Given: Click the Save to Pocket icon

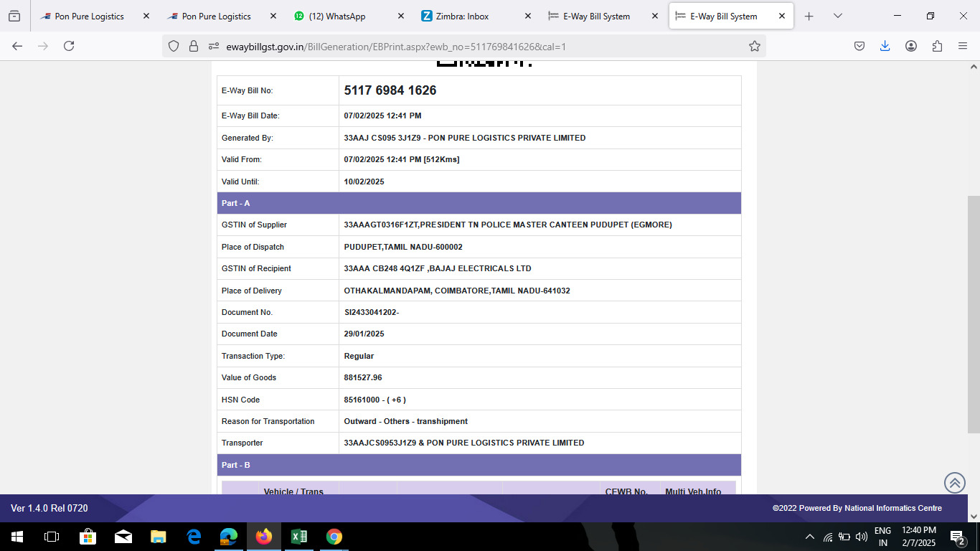Looking at the screenshot, I should tap(859, 46).
